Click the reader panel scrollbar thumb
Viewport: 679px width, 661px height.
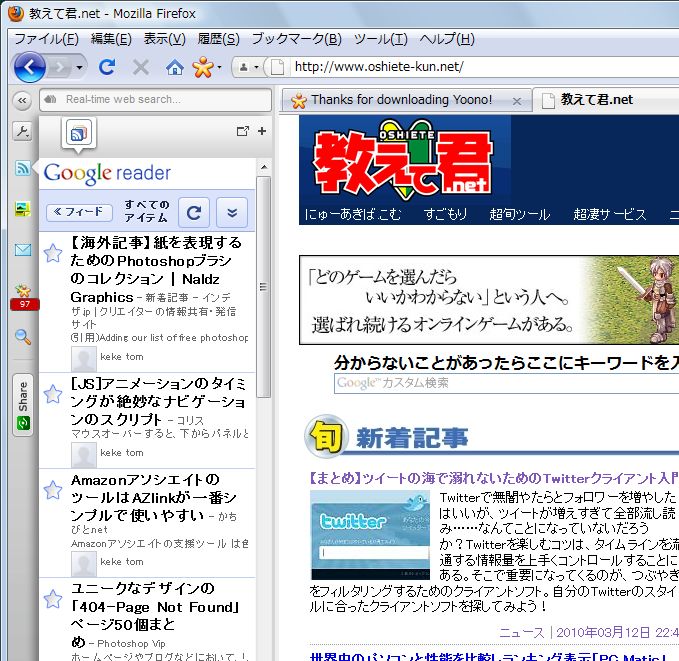(263, 287)
